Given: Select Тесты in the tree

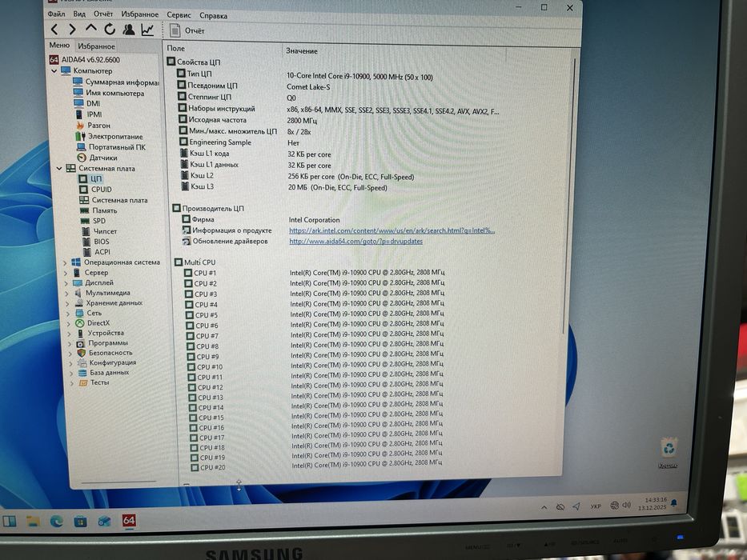Looking at the screenshot, I should (x=94, y=382).
